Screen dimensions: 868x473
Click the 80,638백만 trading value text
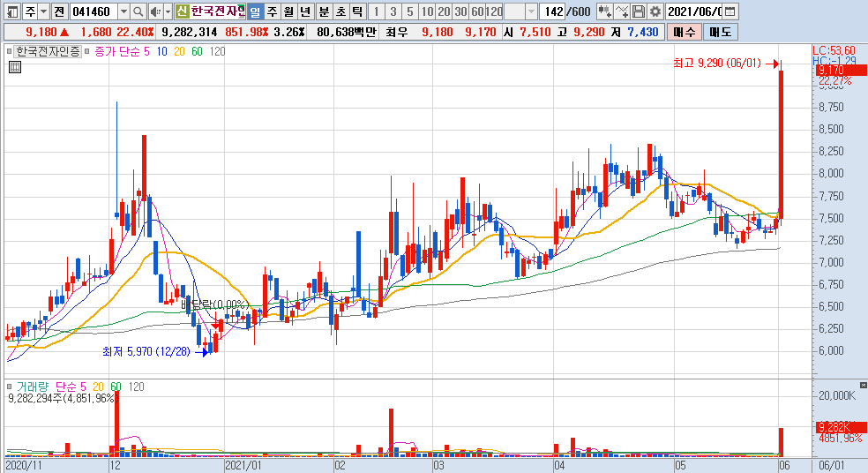coord(346,32)
